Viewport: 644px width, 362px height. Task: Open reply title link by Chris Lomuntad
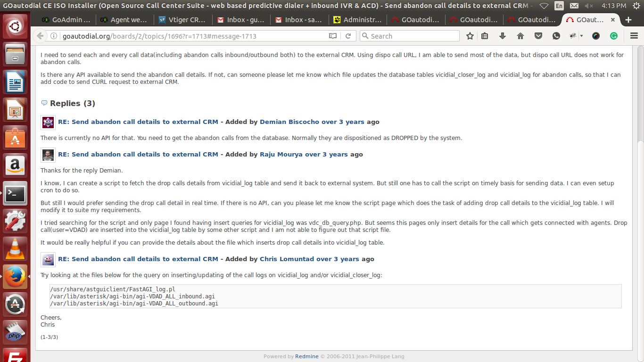point(138,259)
